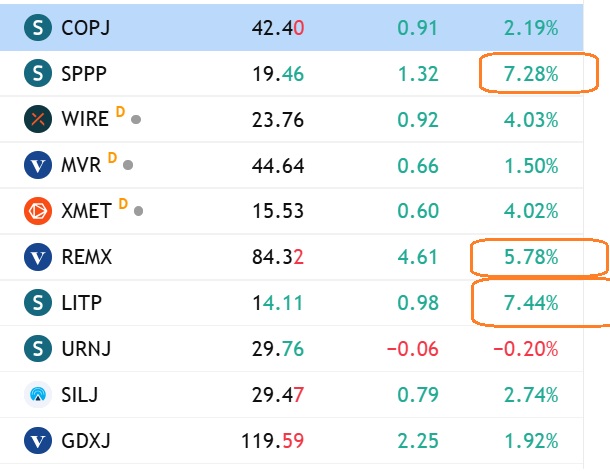Click GDXJ last price 119.59
610x471 pixels.
(272, 441)
